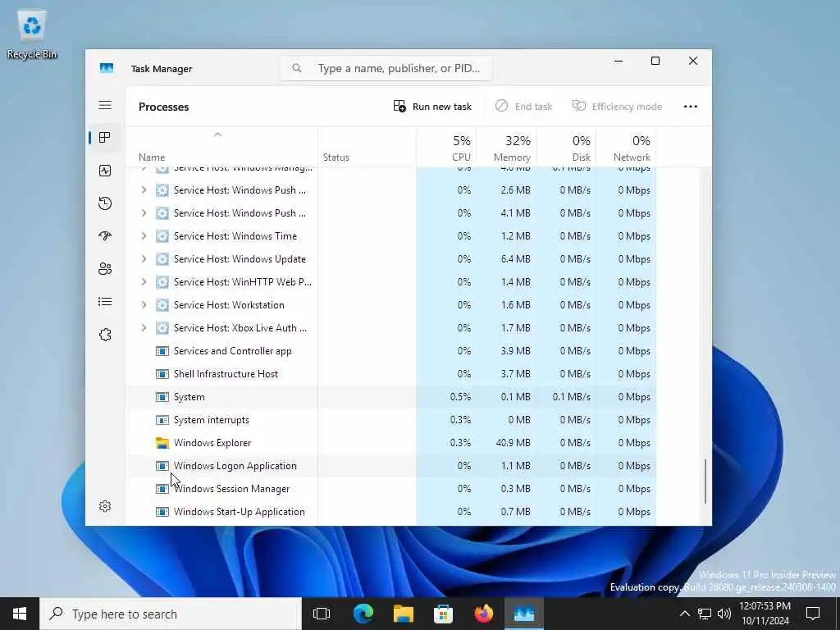Sort by the Status column header
The image size is (840, 630).
coord(367,147)
